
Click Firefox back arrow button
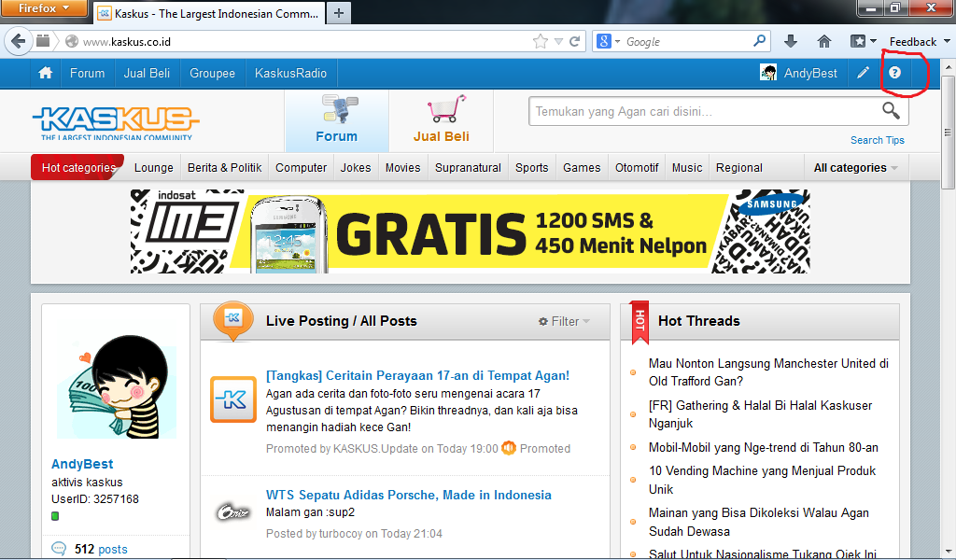pos(19,41)
